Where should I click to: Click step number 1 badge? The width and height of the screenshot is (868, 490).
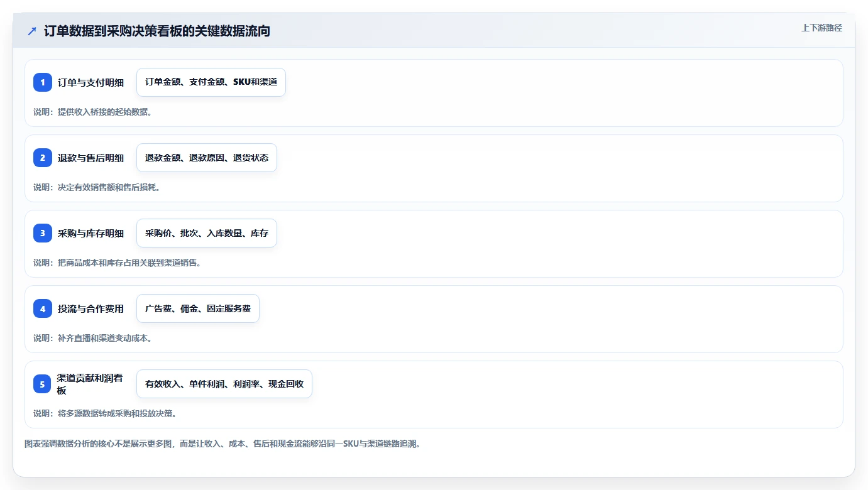(x=43, y=82)
